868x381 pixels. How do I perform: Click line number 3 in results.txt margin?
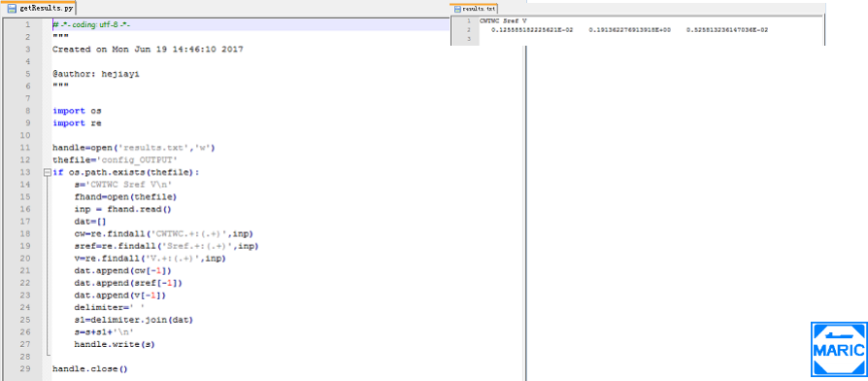pos(468,39)
